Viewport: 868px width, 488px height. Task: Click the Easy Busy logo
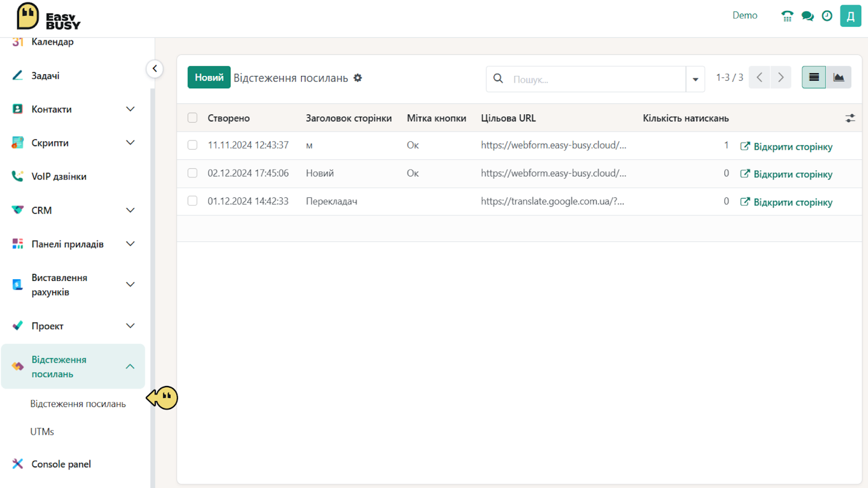[48, 17]
